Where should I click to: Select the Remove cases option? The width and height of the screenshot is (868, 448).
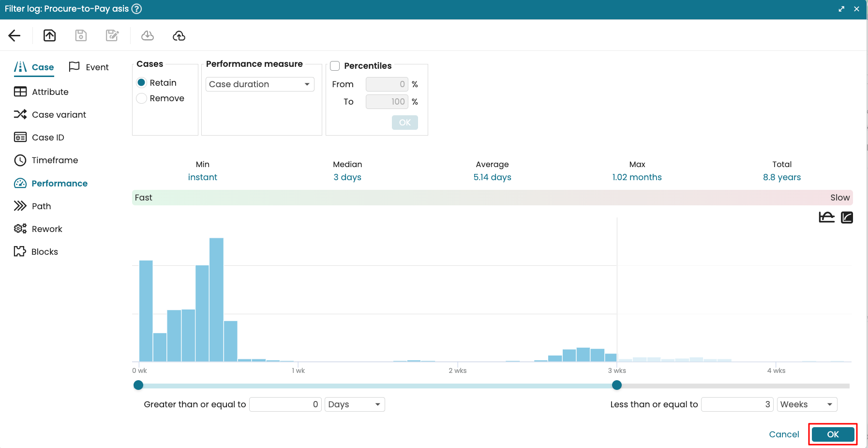tap(142, 98)
